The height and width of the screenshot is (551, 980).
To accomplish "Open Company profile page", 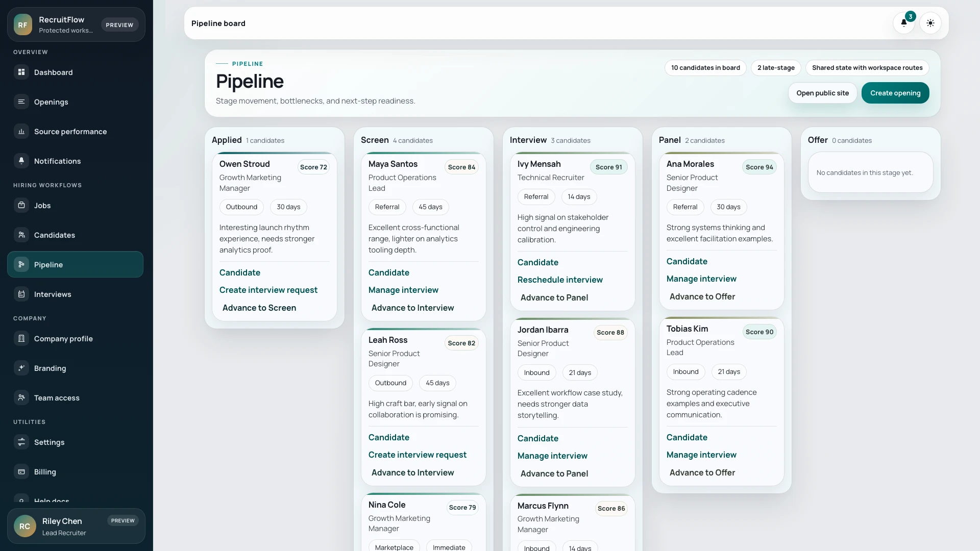I will pos(75,338).
